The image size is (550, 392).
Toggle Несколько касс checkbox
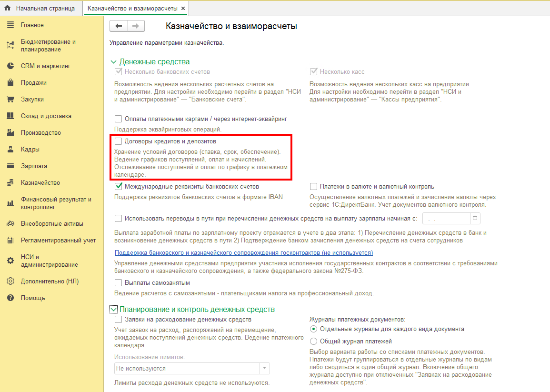pos(314,71)
